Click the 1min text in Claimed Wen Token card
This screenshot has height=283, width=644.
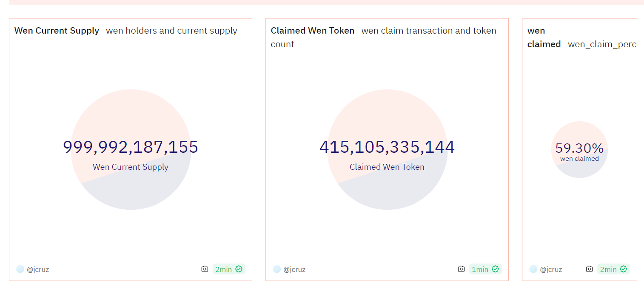(480, 269)
